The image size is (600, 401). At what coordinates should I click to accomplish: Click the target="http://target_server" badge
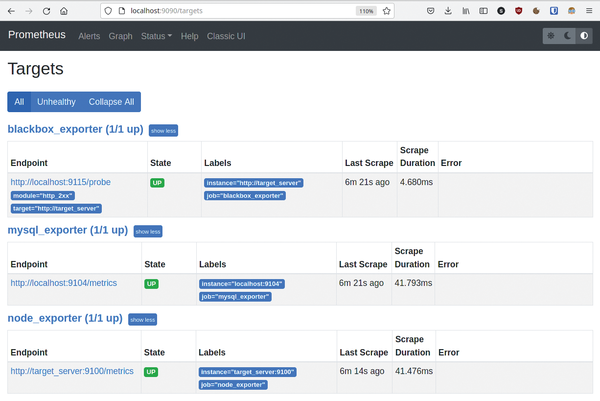coord(56,209)
